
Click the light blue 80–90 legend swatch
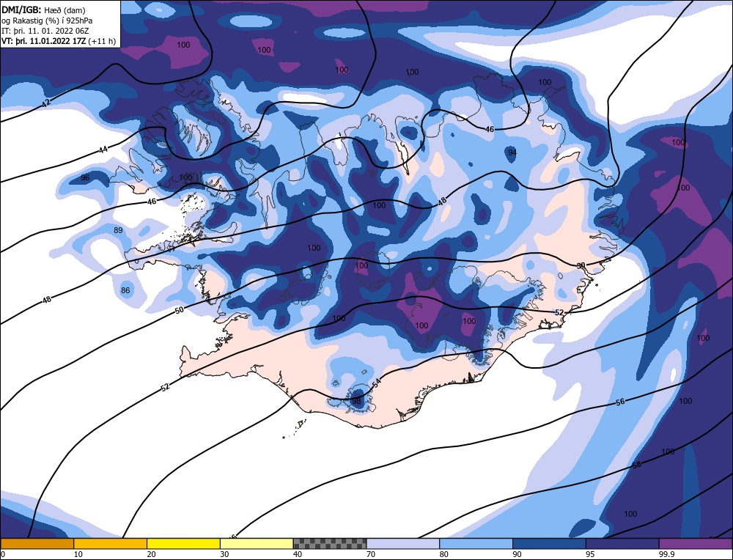tap(476, 544)
